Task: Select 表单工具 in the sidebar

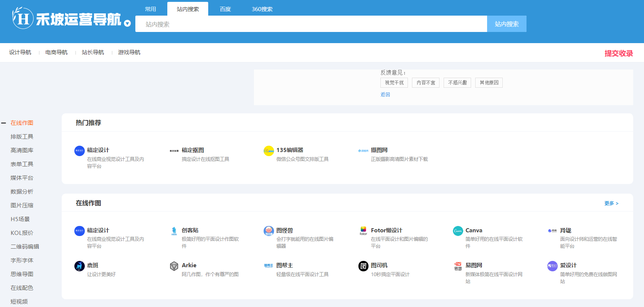Action: (x=22, y=164)
